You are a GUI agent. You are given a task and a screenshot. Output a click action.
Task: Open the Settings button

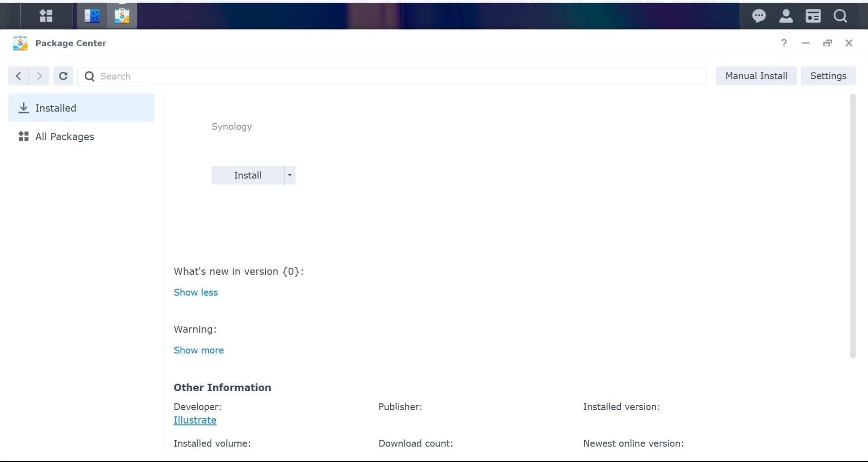[828, 76]
